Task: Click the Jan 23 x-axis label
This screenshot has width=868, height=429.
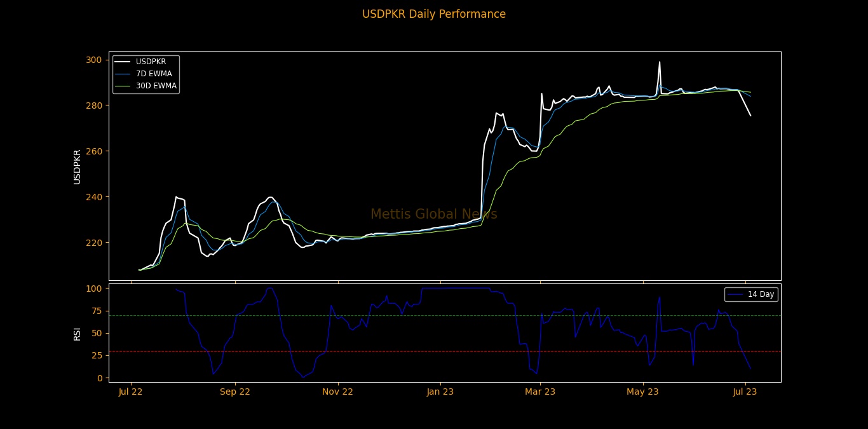Action: [440, 392]
